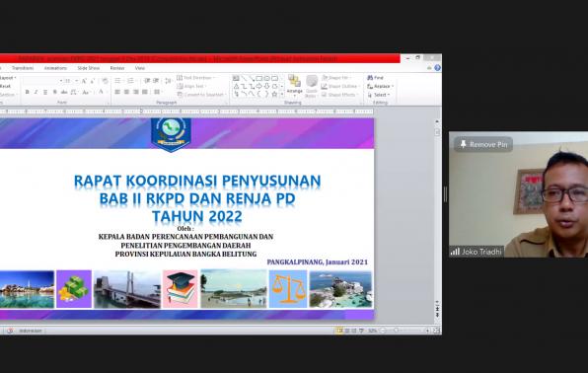Open the Review ribbon tab
Screen dimensions: 588x373
[x=117, y=68]
